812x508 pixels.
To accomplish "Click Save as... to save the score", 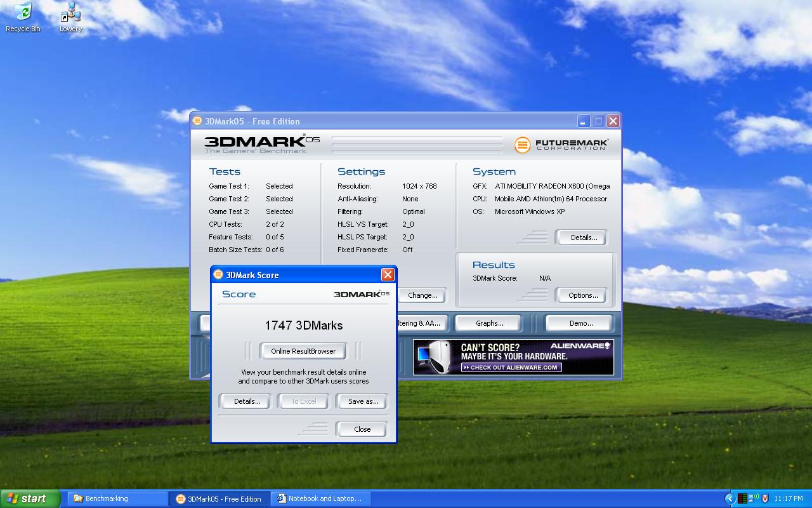I will click(363, 401).
